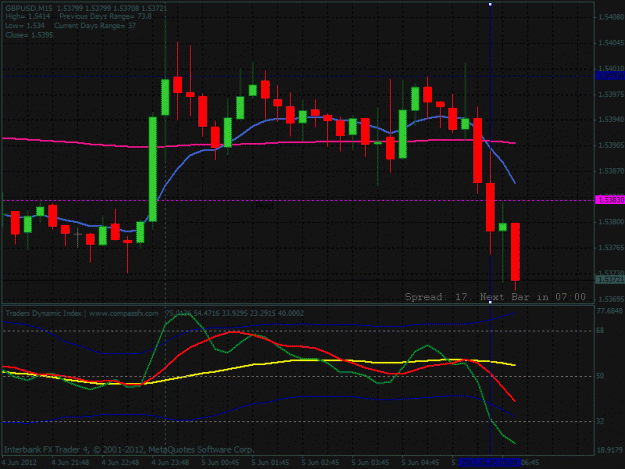
Task: Select the magenta 1.53830 pivot price tag
Action: (609, 200)
